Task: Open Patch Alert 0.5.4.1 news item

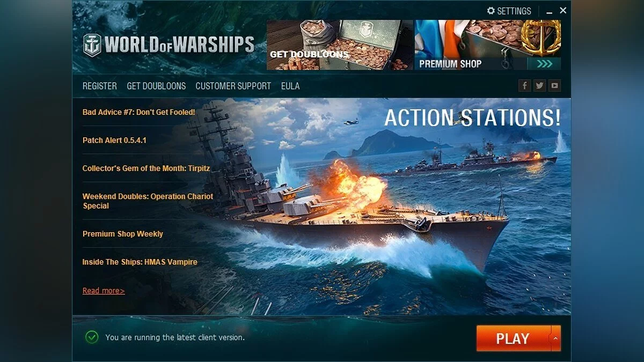Action: (x=114, y=140)
